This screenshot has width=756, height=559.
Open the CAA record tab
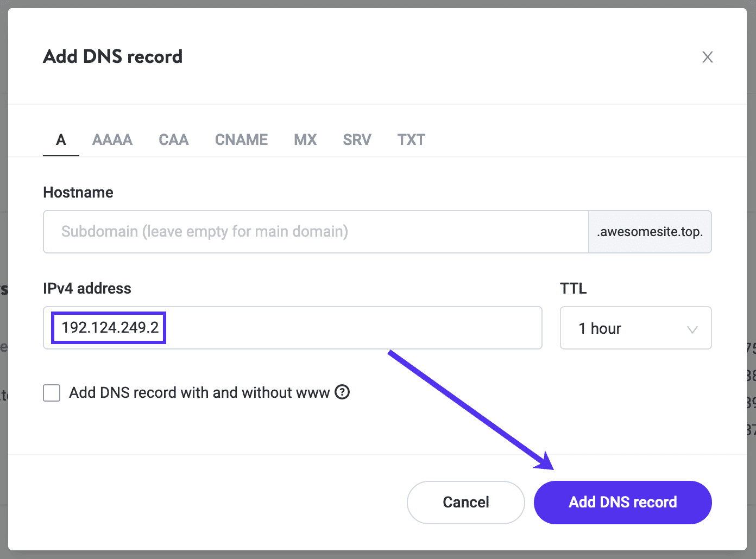click(x=173, y=139)
